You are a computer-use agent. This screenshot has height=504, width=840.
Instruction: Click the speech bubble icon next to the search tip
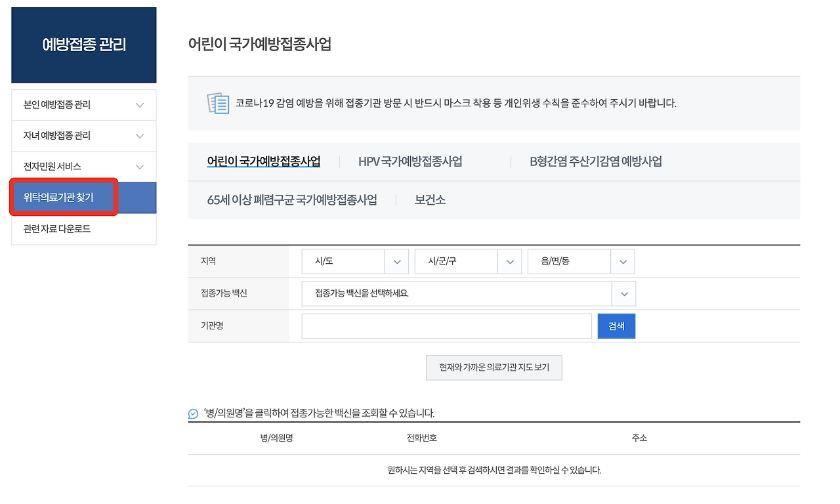click(x=192, y=412)
